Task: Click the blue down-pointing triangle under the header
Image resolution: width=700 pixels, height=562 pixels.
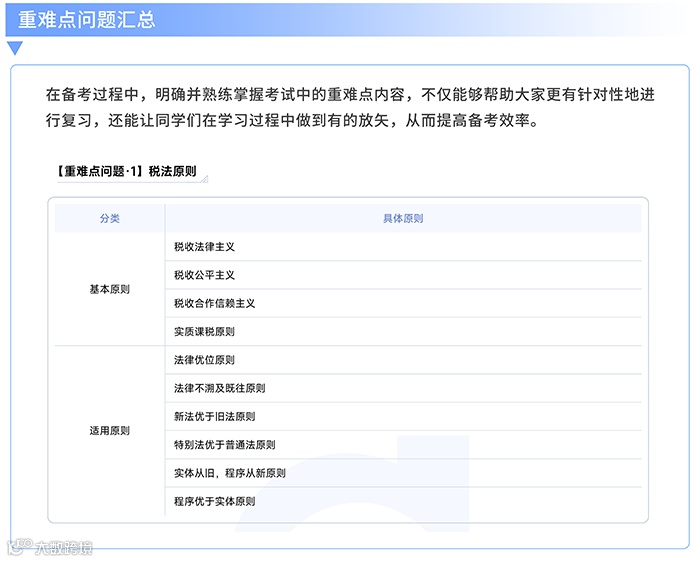Action: pyautogui.click(x=15, y=48)
